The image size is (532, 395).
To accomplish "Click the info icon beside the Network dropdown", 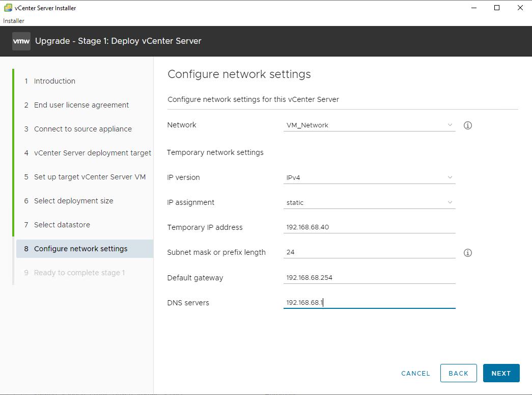I will tap(467, 125).
